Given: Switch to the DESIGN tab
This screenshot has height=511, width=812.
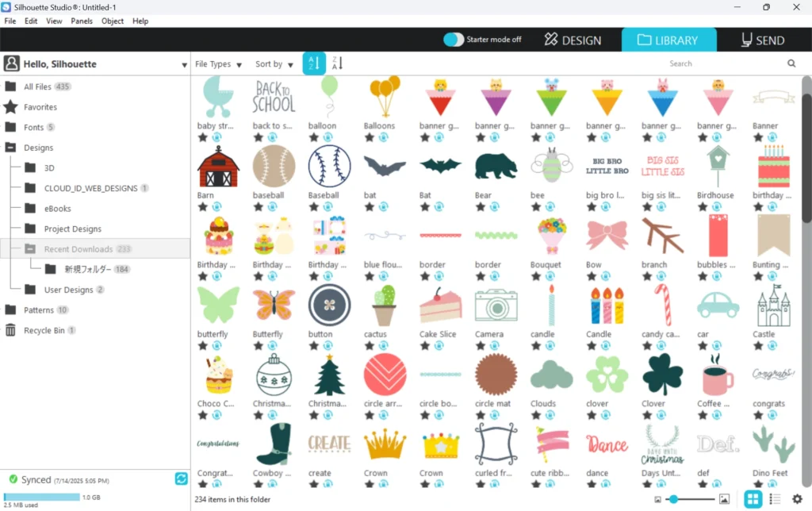Looking at the screenshot, I should tap(573, 40).
